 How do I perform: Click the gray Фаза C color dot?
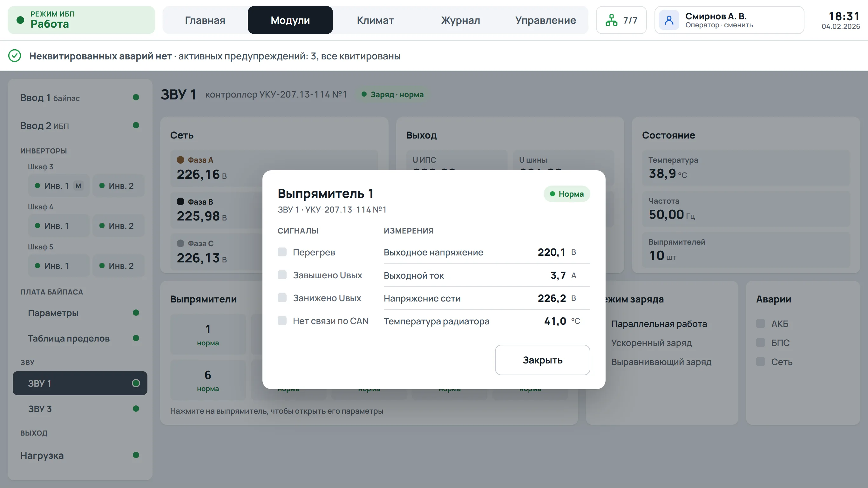point(180,243)
